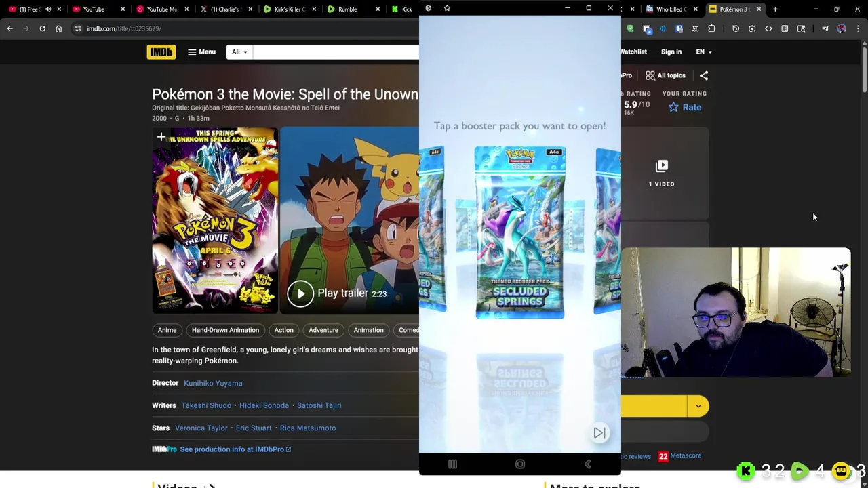Image resolution: width=868 pixels, height=488 pixels.
Task: Open star Rica Matsumoto's page
Action: (x=308, y=428)
